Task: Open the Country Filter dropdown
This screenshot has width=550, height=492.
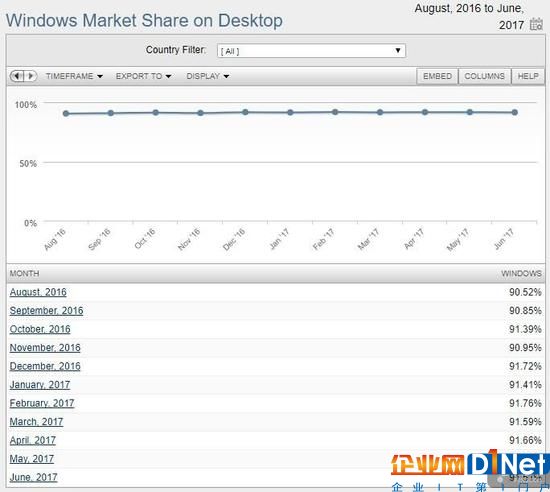Action: click(311, 51)
